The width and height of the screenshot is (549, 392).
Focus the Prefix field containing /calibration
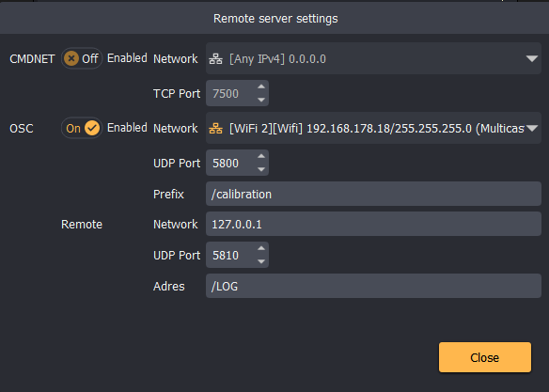click(373, 194)
